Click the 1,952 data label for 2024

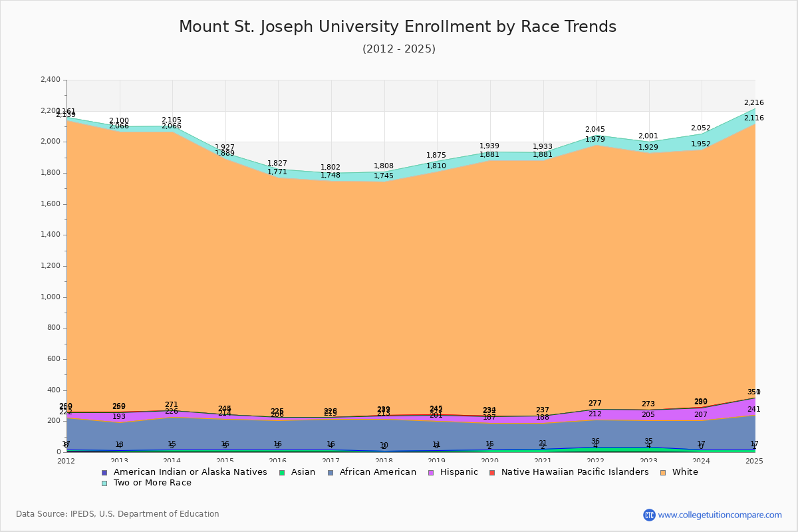point(701,144)
